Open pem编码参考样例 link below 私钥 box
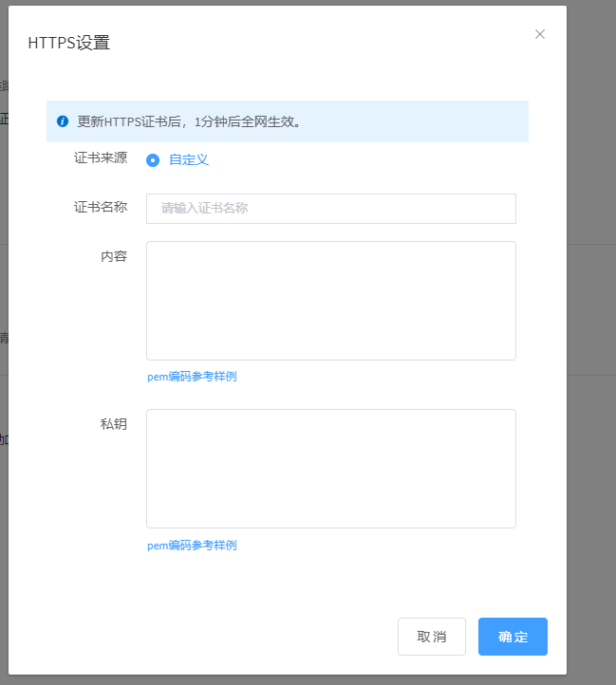616x685 pixels. [192, 546]
